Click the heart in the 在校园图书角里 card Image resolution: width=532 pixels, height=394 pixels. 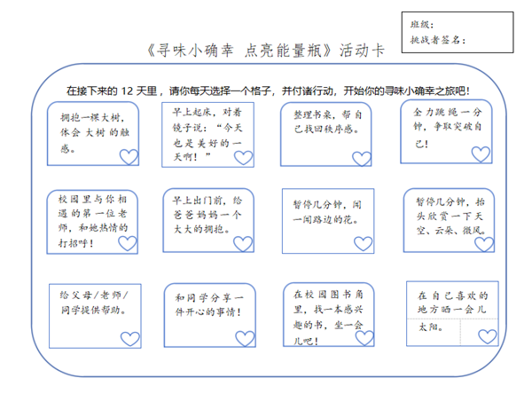(x=364, y=338)
